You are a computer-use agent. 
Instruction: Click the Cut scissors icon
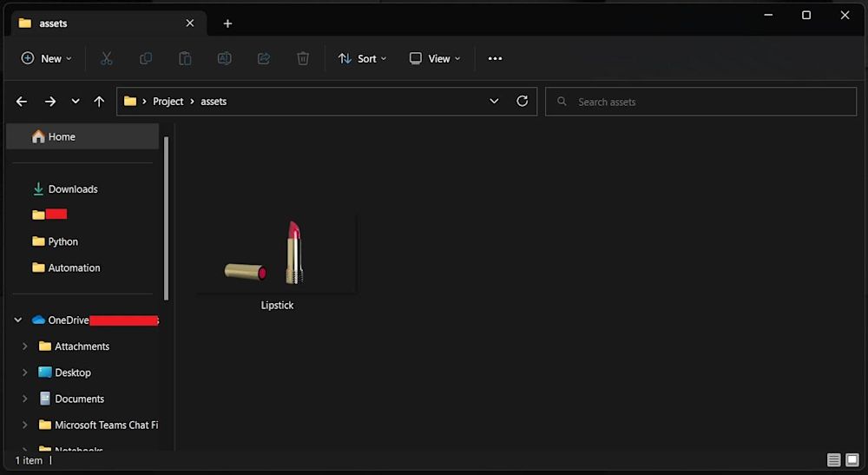pos(106,58)
